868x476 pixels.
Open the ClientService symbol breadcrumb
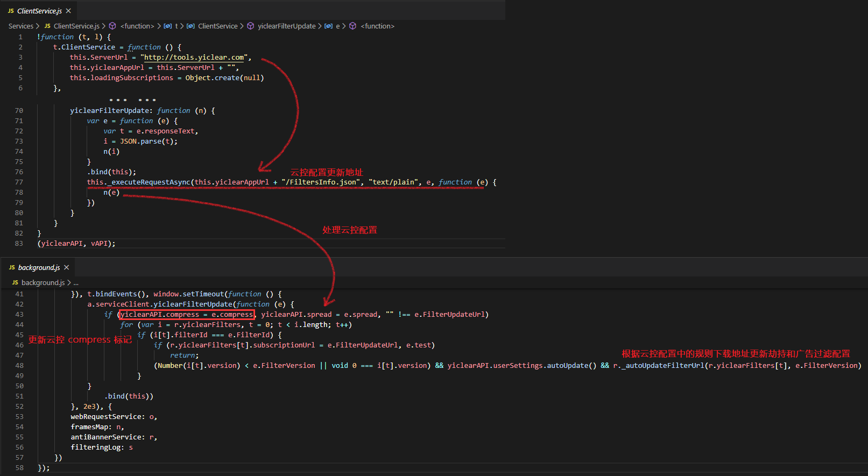pos(217,26)
